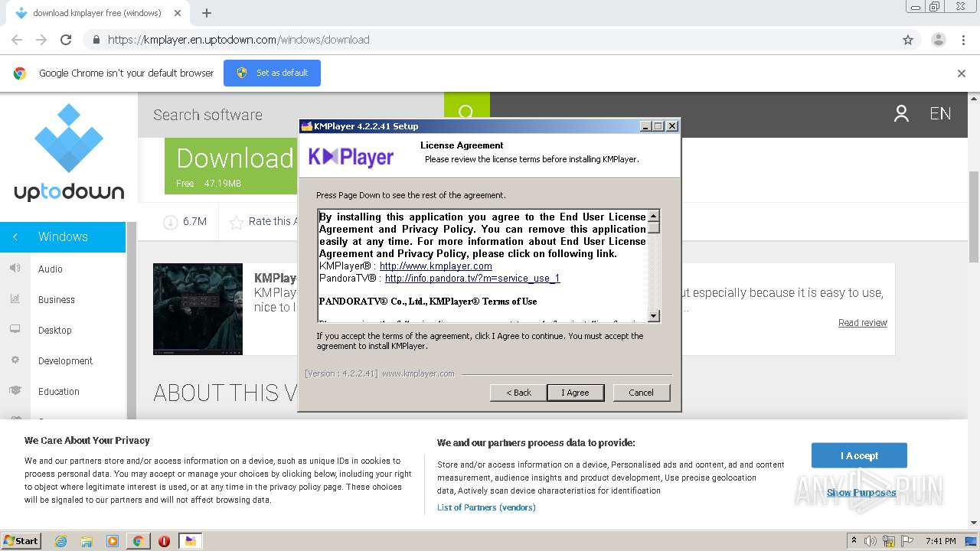Click I Accept on privacy banner
This screenshot has width=980, height=551.
(859, 455)
